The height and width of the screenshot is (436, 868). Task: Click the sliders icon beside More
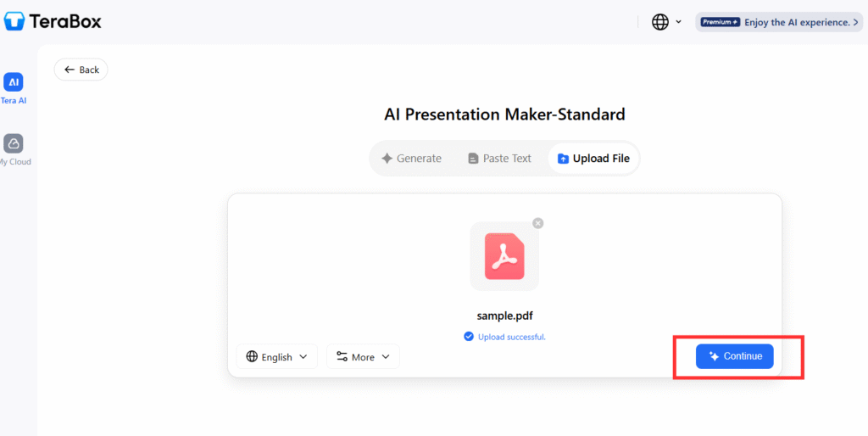[x=341, y=357]
